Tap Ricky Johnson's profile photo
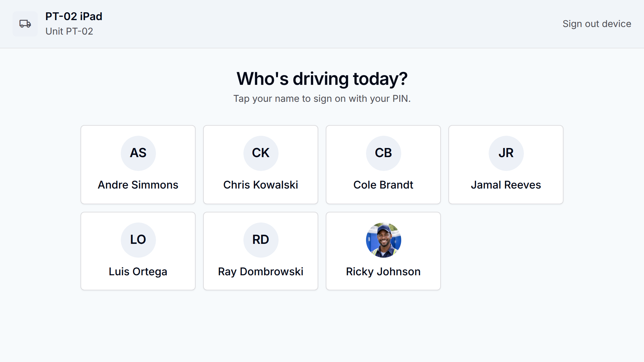 (x=383, y=240)
